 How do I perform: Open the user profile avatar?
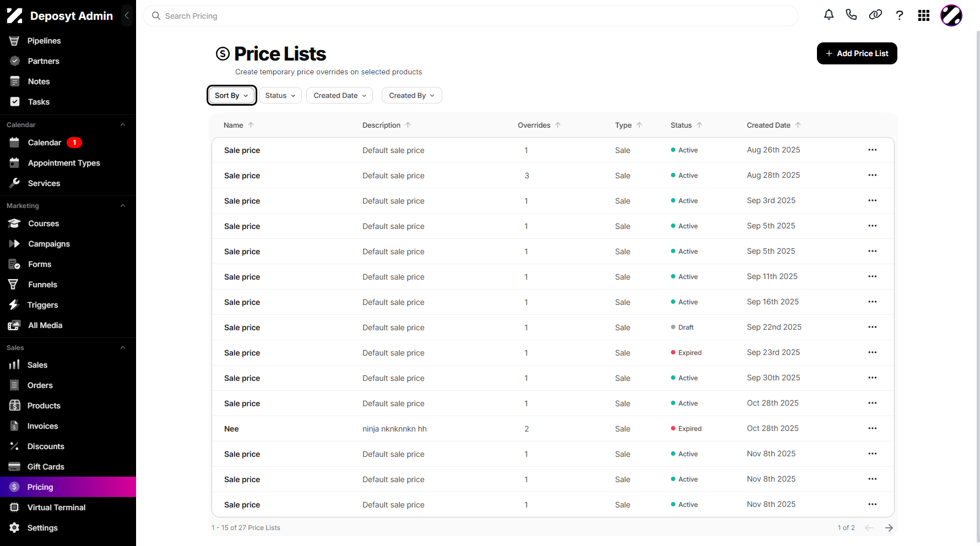tap(951, 15)
